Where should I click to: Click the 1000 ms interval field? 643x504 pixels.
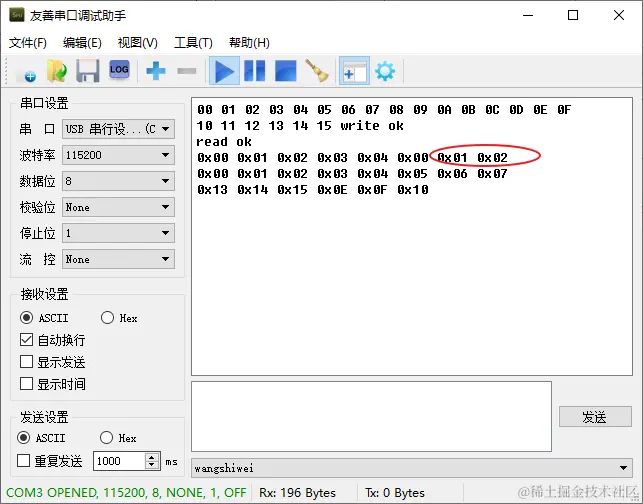click(x=119, y=461)
